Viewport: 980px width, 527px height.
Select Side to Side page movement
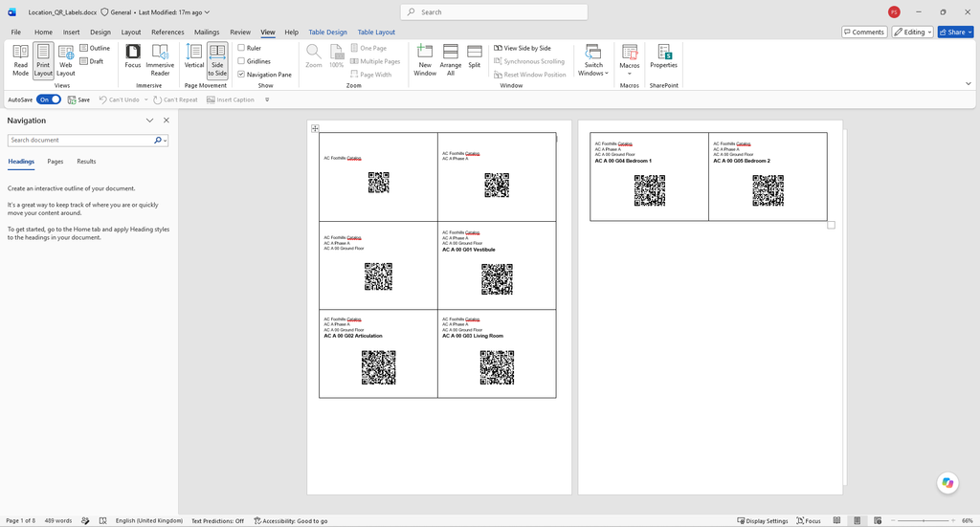pyautogui.click(x=217, y=60)
